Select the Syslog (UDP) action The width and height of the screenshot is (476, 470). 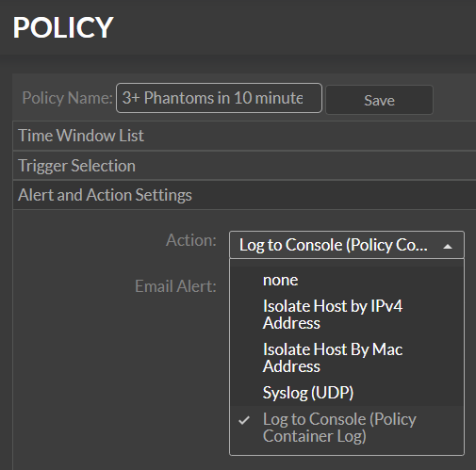point(347,393)
